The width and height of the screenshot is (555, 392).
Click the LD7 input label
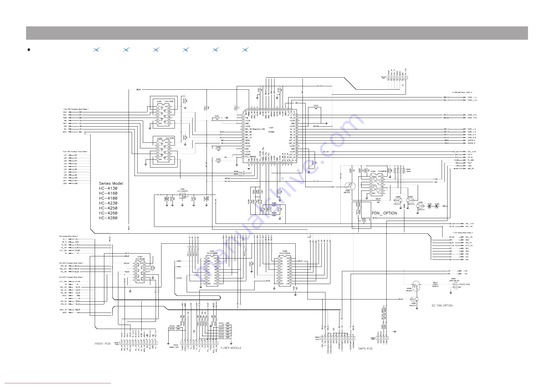click(65, 155)
